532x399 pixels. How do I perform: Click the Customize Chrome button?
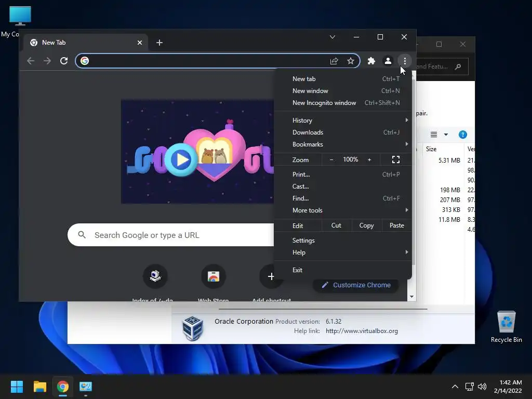(x=356, y=285)
